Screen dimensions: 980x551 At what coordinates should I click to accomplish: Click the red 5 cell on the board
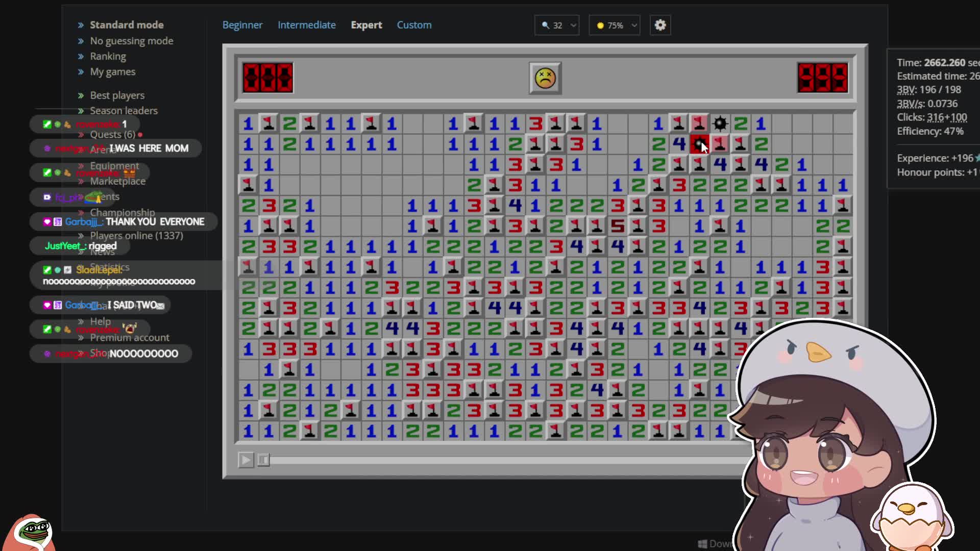[617, 226]
